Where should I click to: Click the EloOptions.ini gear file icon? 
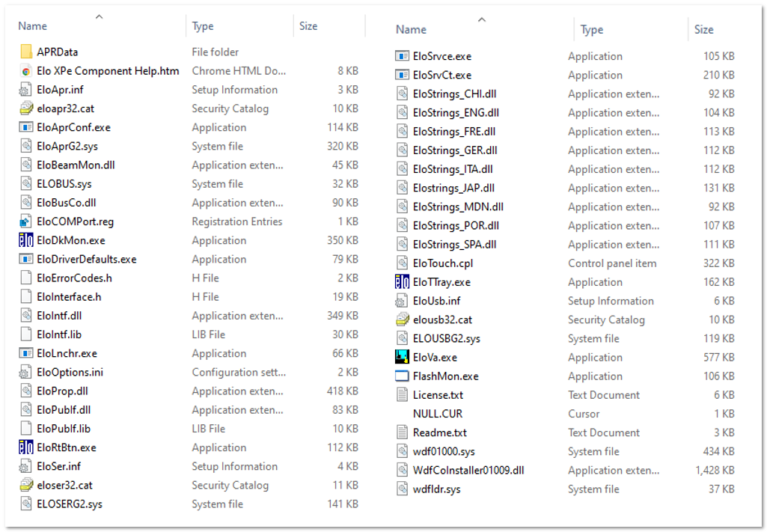(x=26, y=372)
